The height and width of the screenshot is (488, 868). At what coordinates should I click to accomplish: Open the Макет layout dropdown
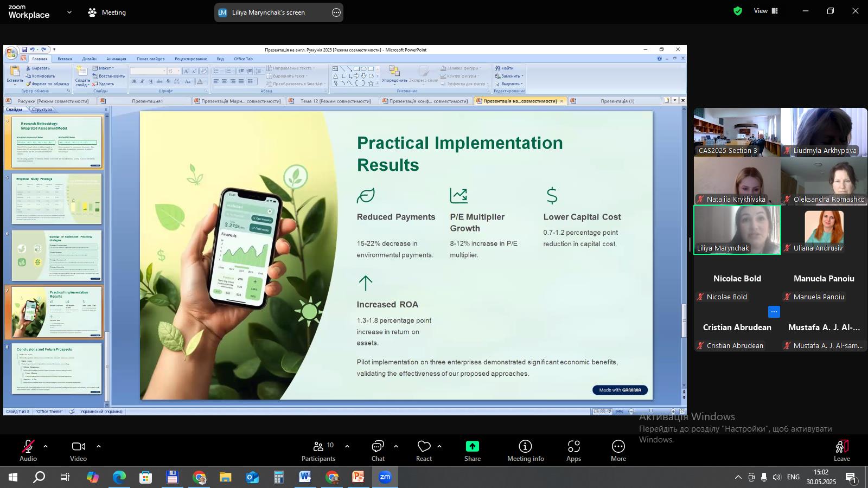(103, 68)
